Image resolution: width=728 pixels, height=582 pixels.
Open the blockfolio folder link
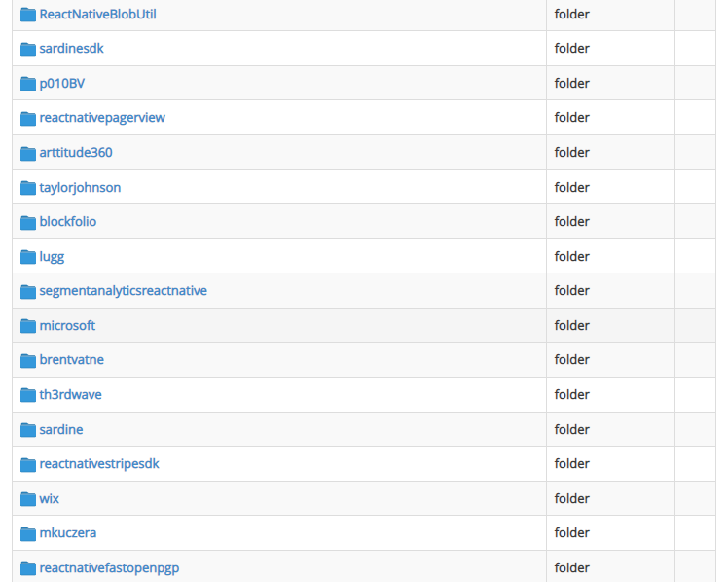[x=68, y=221]
